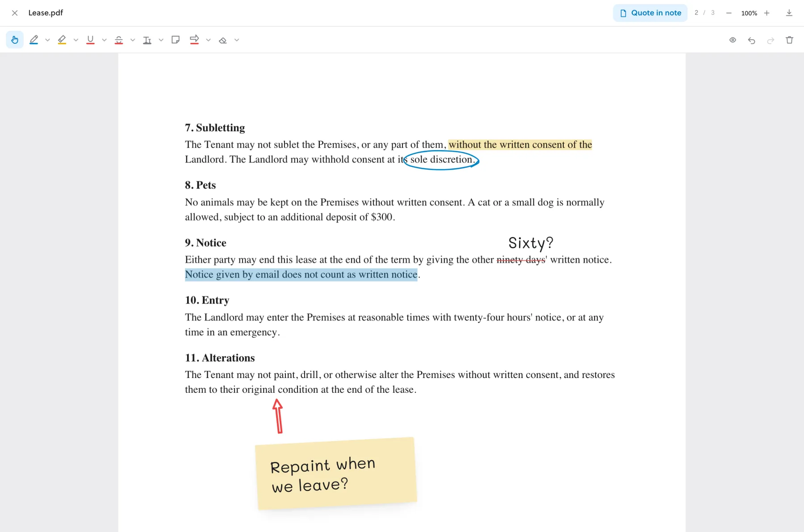
Task: Add a sticky note annotation
Action: (176, 40)
